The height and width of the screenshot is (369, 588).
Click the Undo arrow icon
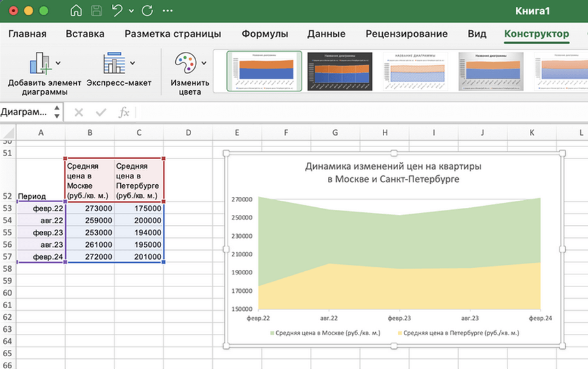coord(117,10)
